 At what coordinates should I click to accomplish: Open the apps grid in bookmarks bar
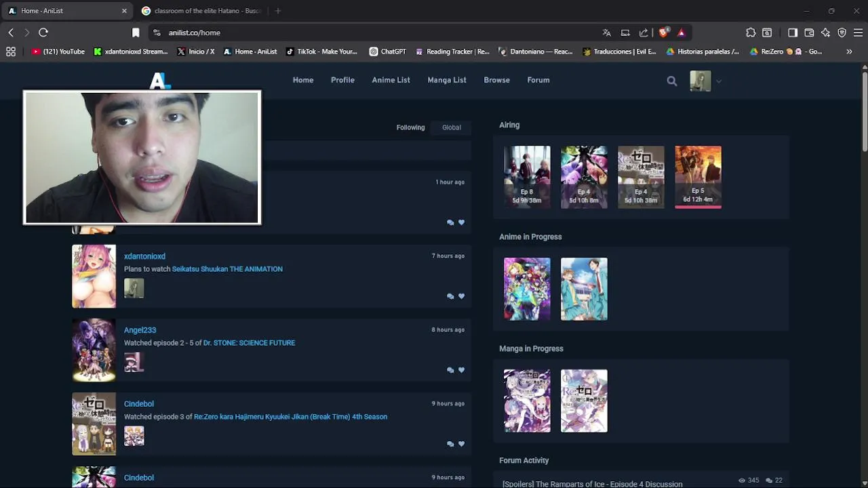[x=10, y=52]
